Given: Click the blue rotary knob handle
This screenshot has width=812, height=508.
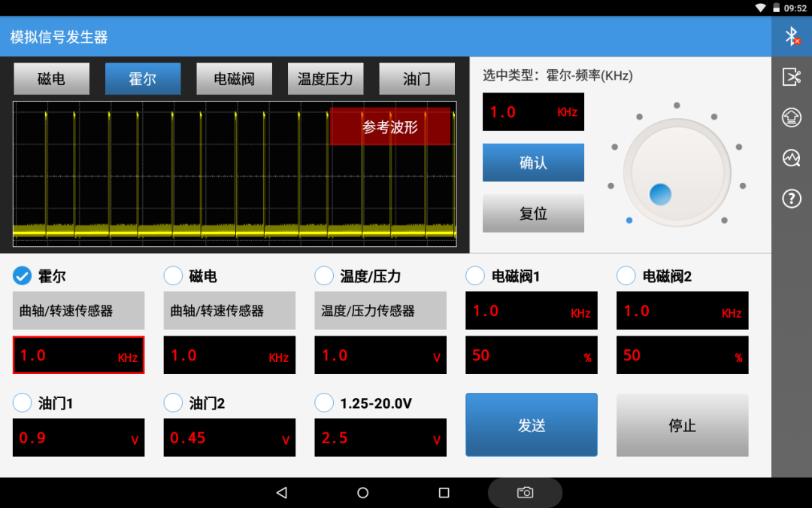Looking at the screenshot, I should point(660,194).
